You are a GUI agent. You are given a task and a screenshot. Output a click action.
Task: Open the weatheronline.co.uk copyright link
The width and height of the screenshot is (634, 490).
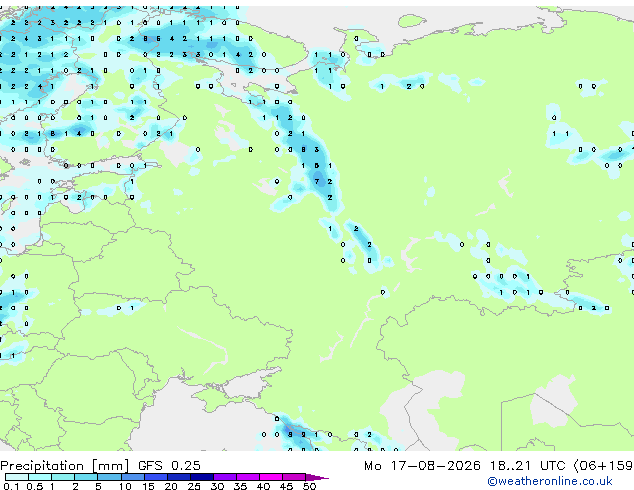click(x=550, y=481)
